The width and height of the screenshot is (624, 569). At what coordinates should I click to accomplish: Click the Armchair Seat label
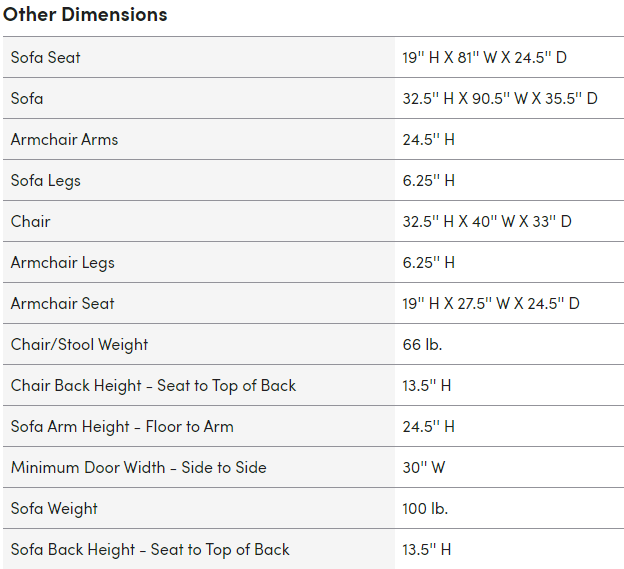(x=62, y=303)
